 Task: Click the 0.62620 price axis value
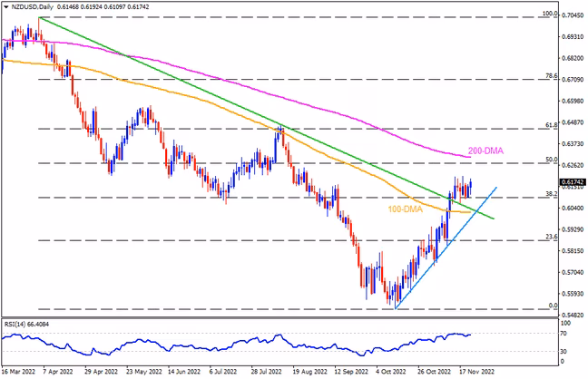coord(573,165)
